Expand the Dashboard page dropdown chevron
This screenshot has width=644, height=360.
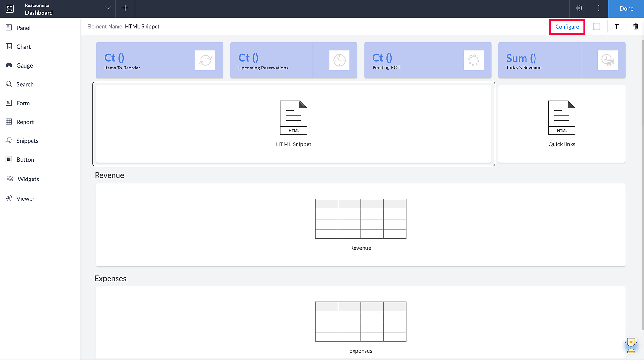click(108, 8)
